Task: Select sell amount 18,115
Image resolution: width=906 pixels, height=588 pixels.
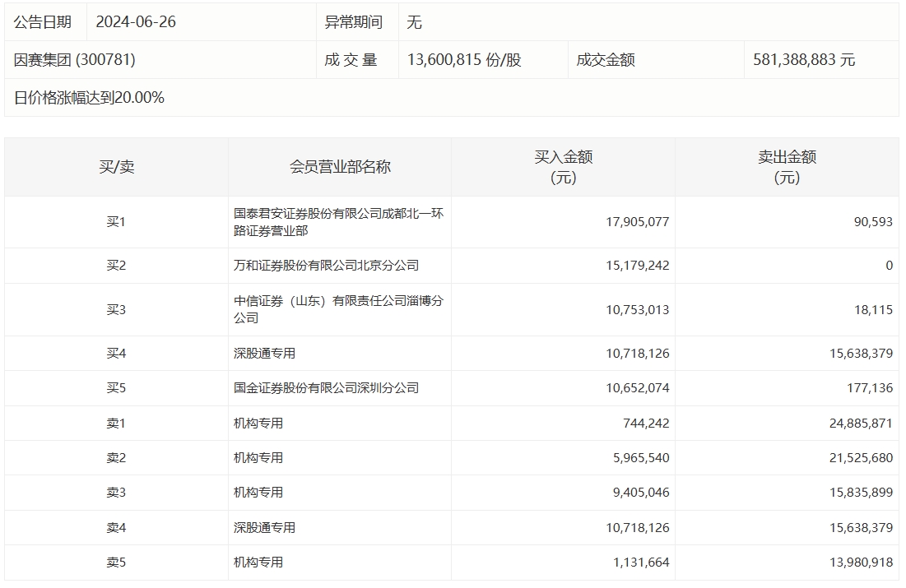Action: (x=873, y=309)
